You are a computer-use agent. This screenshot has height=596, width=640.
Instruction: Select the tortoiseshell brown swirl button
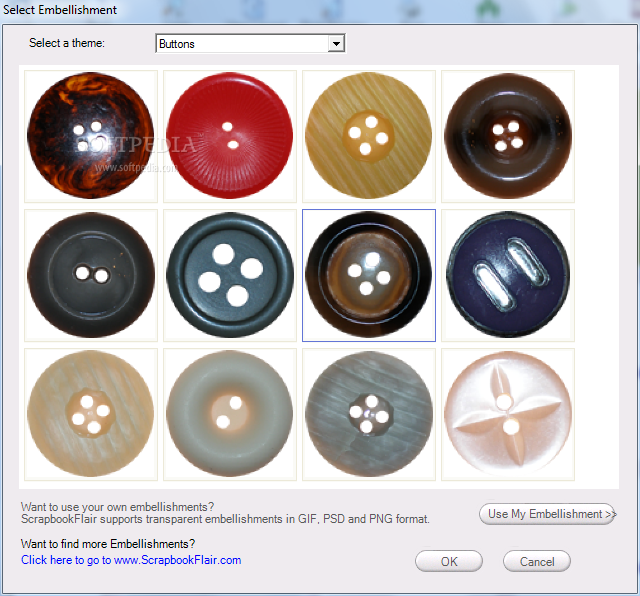pyautogui.click(x=91, y=136)
